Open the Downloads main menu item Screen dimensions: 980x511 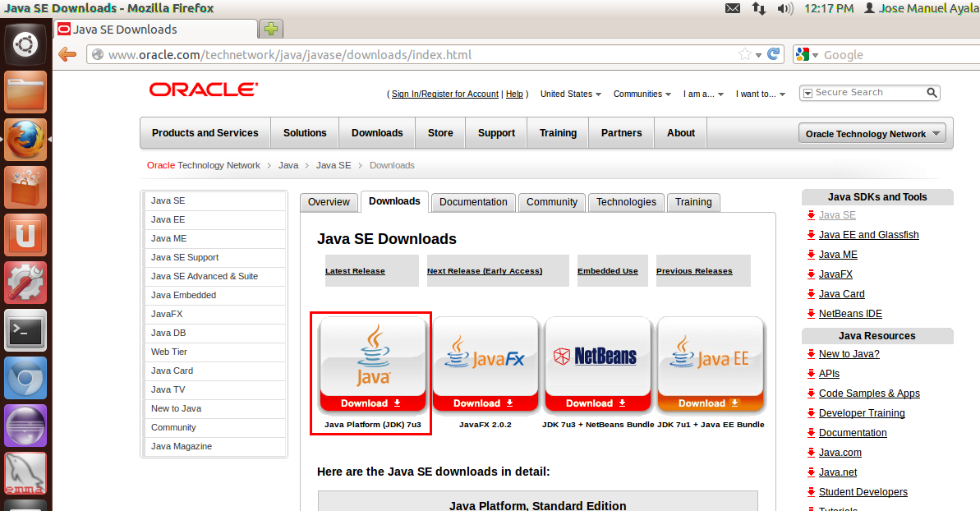tap(377, 133)
